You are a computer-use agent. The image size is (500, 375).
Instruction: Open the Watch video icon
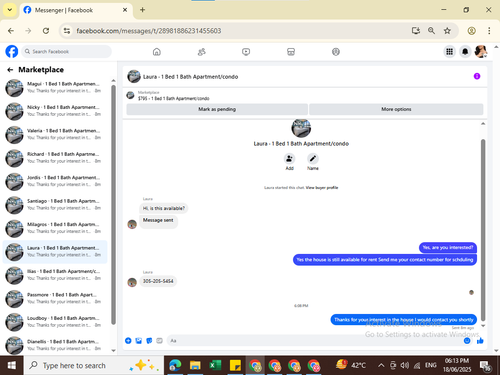[x=246, y=52]
